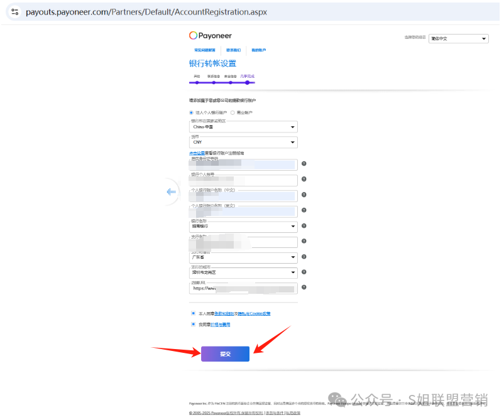Click the 居民身份证号码 input field
Viewport: 504px width, 420px height.
point(243,164)
